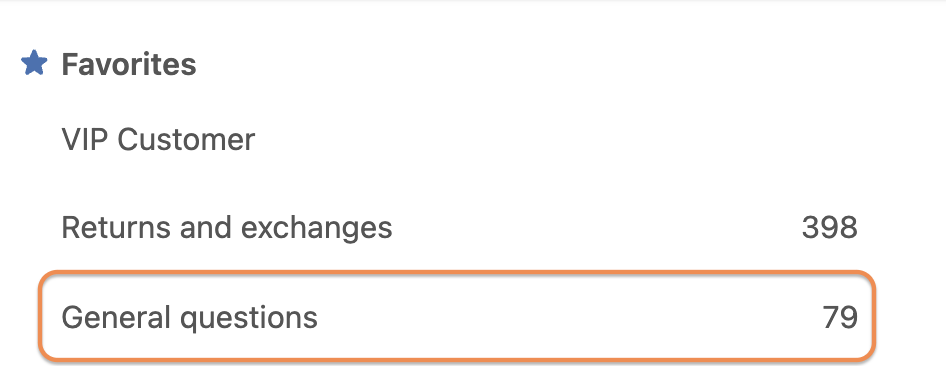Click the word Returns in second view

coord(116,227)
